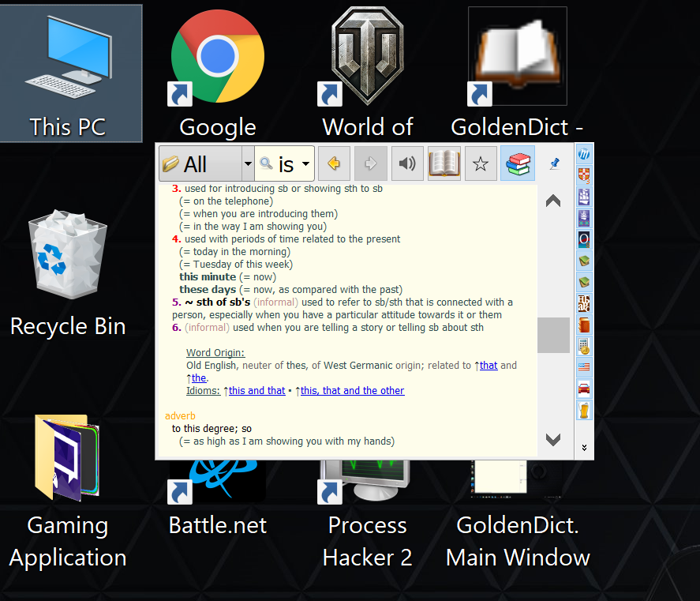
Task: Toggle the stacked books dictionary panel
Action: (517, 163)
